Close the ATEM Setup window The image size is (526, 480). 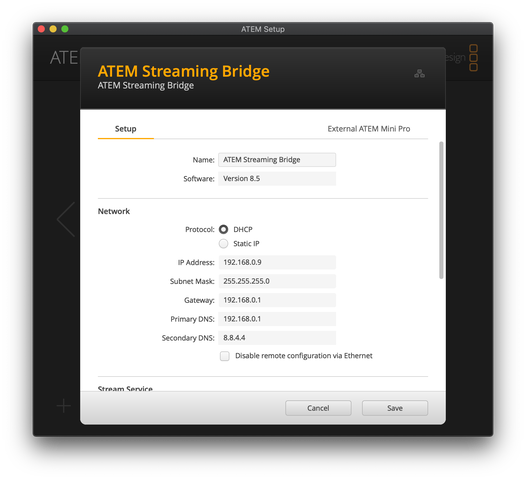tap(42, 29)
